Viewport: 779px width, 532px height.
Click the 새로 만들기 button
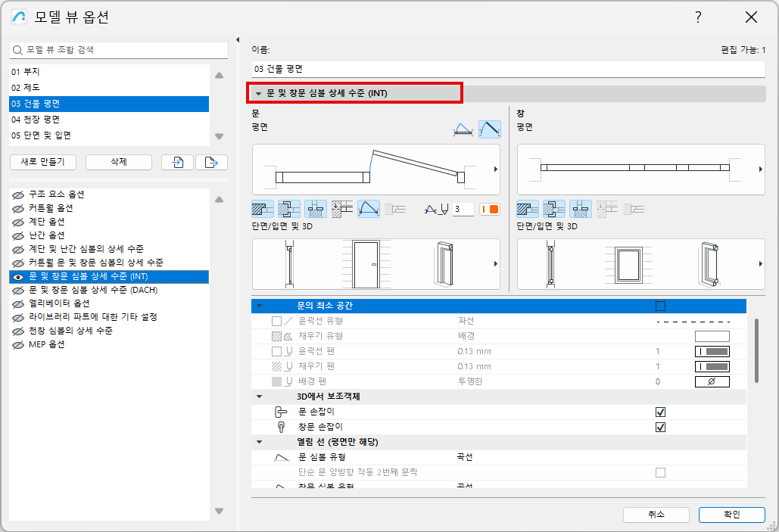coord(43,163)
